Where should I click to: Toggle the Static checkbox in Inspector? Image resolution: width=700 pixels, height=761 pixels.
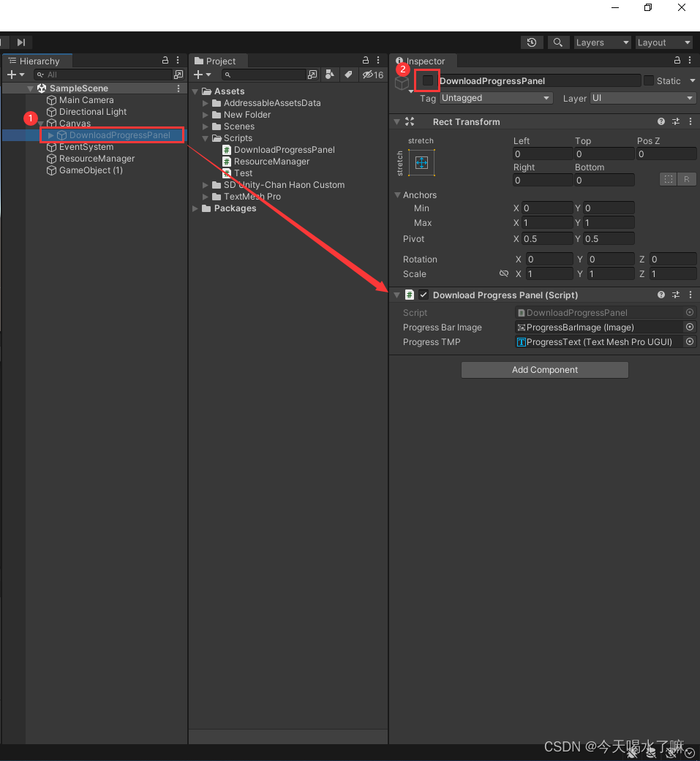[x=648, y=80]
